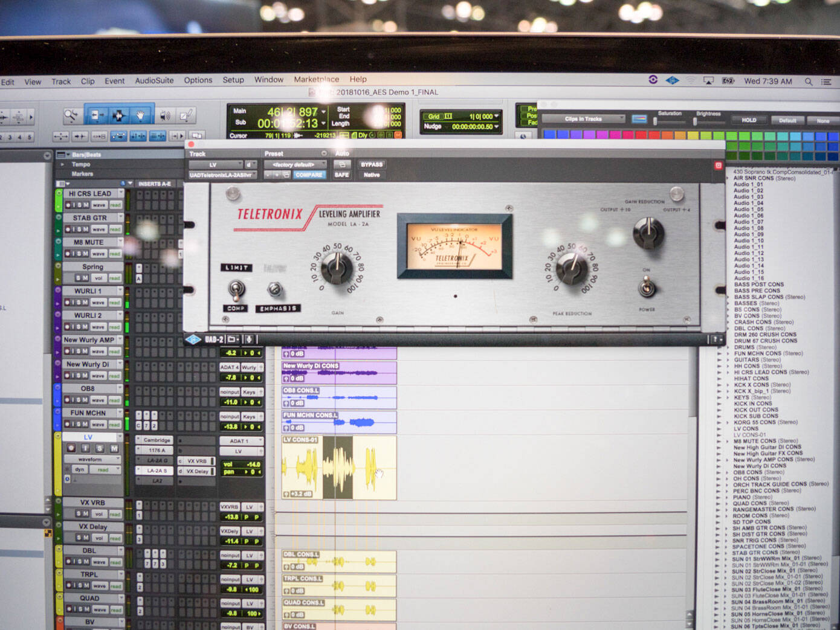Click color palette rainbow strip icon

(639, 119)
